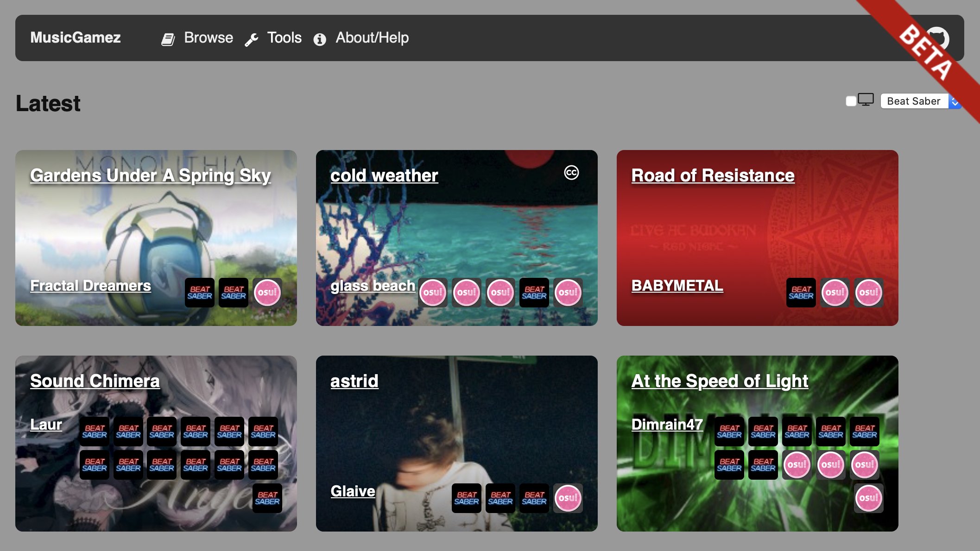Open At the Speed of Light song
Screen dimensions: 980x551
(x=720, y=381)
